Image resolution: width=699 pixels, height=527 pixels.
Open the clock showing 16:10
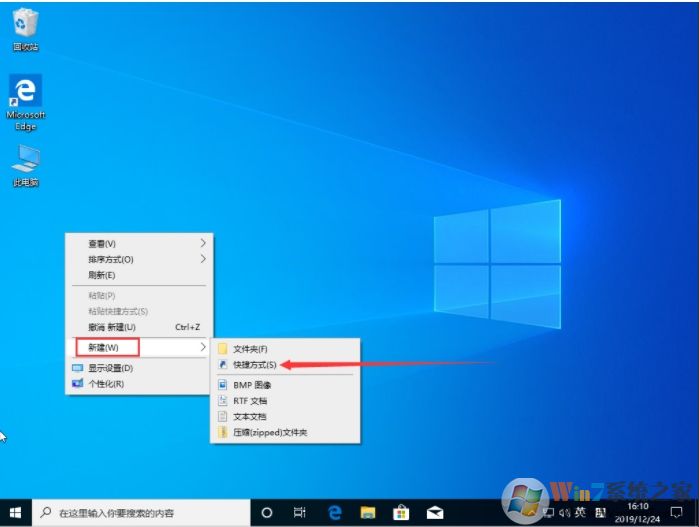click(637, 513)
